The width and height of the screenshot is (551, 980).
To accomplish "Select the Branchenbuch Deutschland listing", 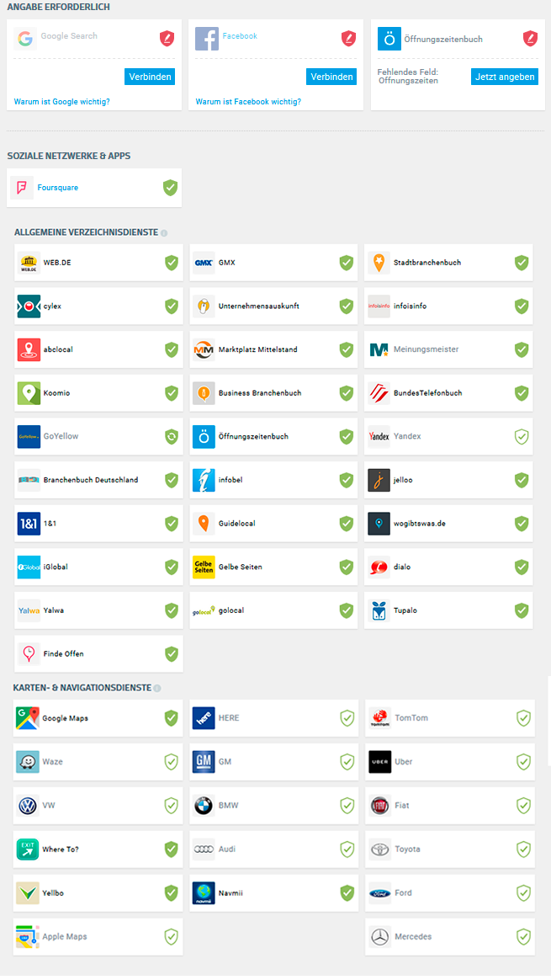I will [x=98, y=480].
